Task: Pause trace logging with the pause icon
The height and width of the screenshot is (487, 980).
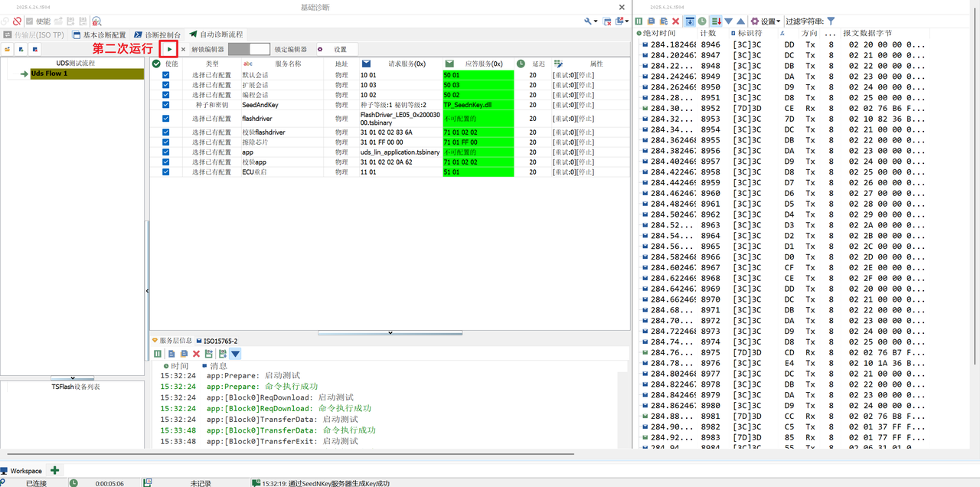Action: click(639, 21)
